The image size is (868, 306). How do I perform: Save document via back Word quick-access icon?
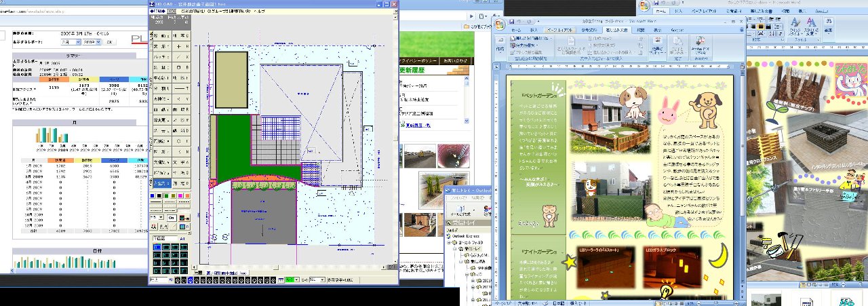(x=656, y=3)
